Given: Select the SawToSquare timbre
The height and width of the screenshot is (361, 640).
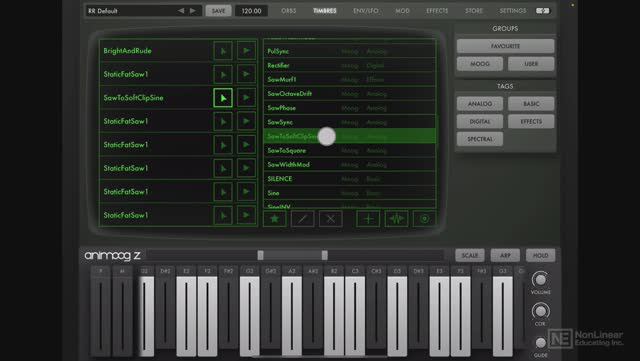Looking at the screenshot, I should pos(350,150).
